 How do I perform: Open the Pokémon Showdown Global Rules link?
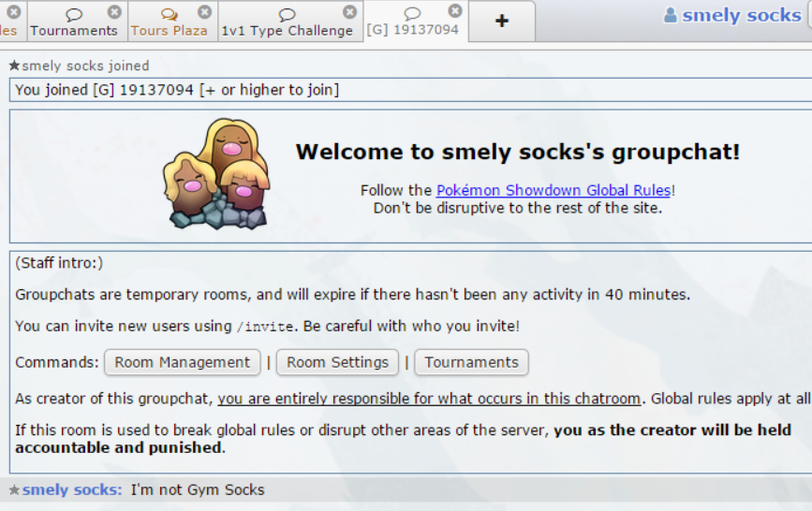coord(554,191)
